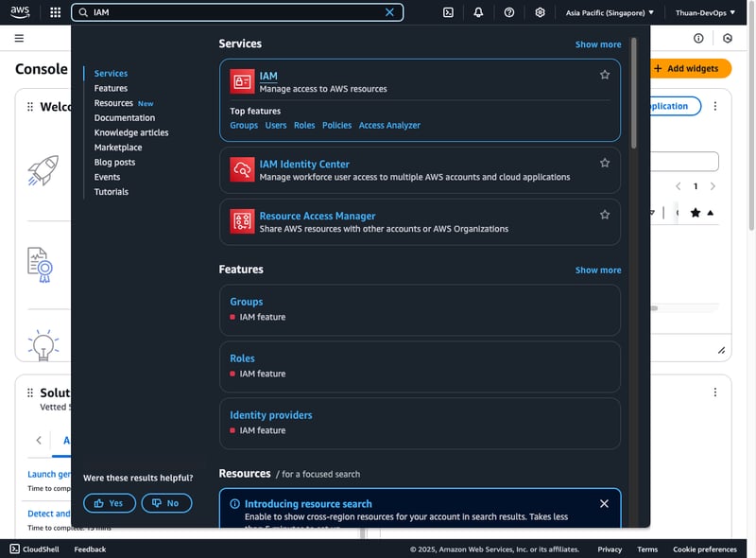Open the Access Analyzer top feature link
The width and height of the screenshot is (756, 558).
point(389,125)
